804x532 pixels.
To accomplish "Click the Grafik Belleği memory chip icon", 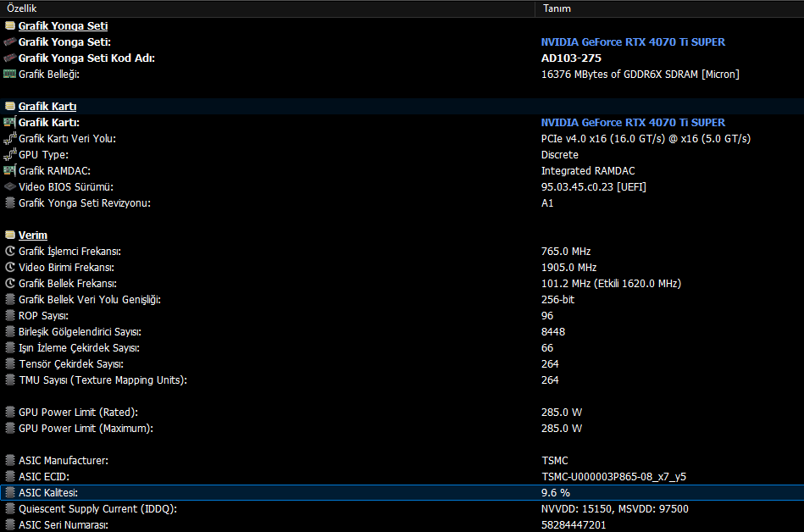I will pos(9,74).
